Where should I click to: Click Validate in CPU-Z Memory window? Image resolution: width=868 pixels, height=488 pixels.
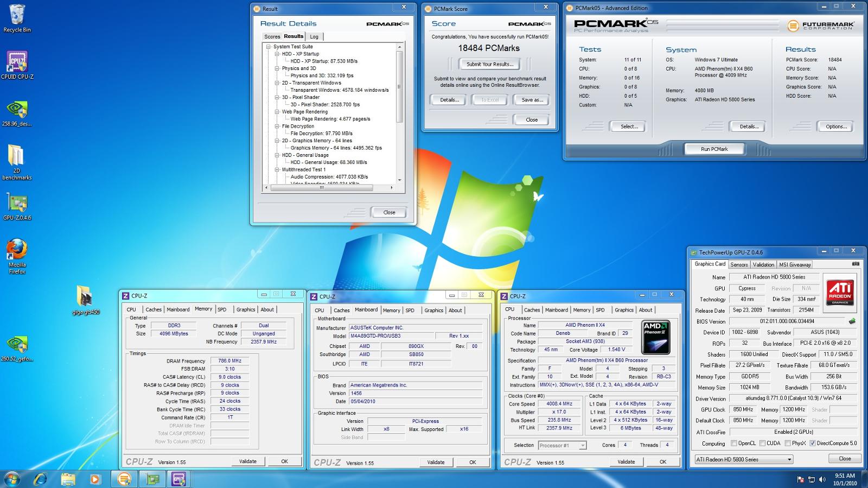248,461
